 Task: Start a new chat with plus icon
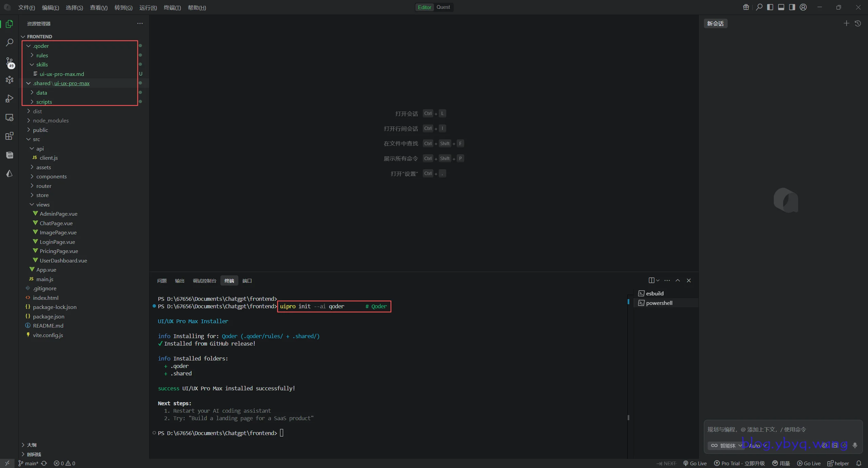[846, 23]
